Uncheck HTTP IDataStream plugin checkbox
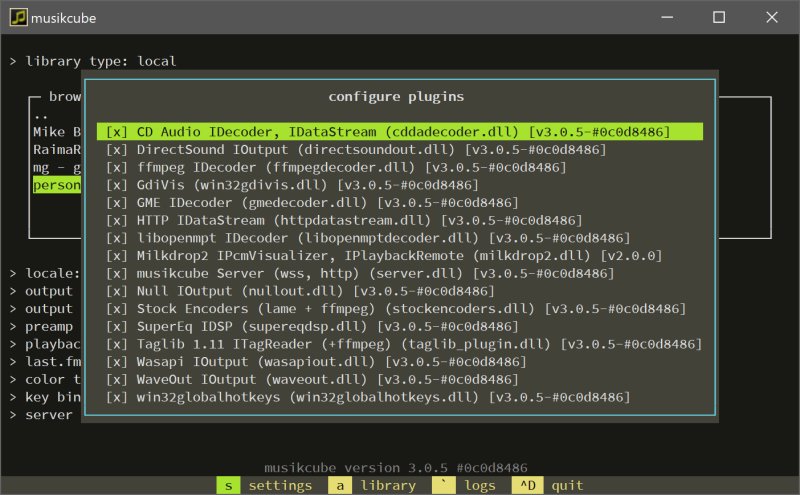This screenshot has width=800, height=495. [x=116, y=220]
